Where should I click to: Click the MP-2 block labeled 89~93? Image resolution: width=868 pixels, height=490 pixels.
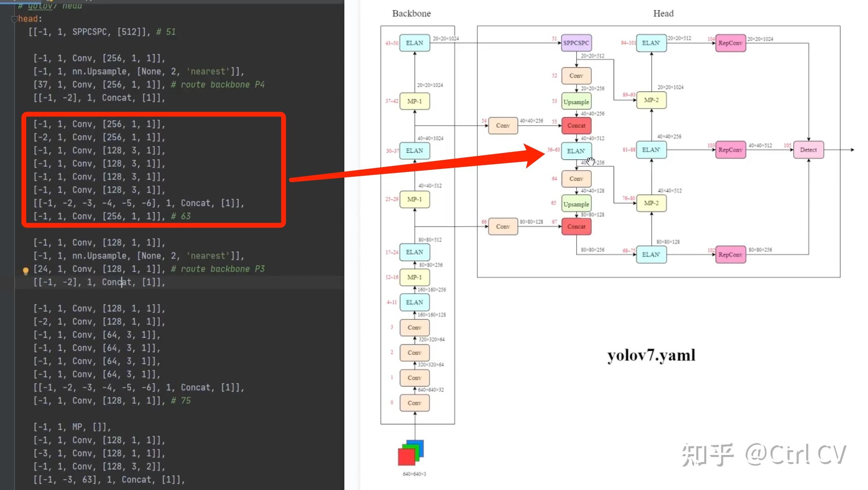[x=651, y=100]
